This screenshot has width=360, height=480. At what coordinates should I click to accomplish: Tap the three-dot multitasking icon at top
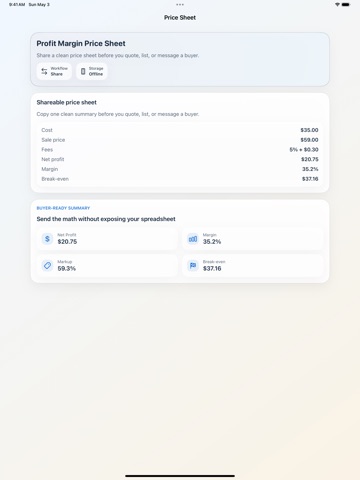[180, 5]
